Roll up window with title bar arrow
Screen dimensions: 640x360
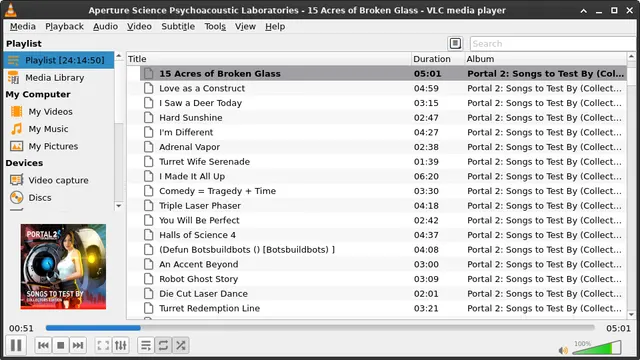[584, 11]
